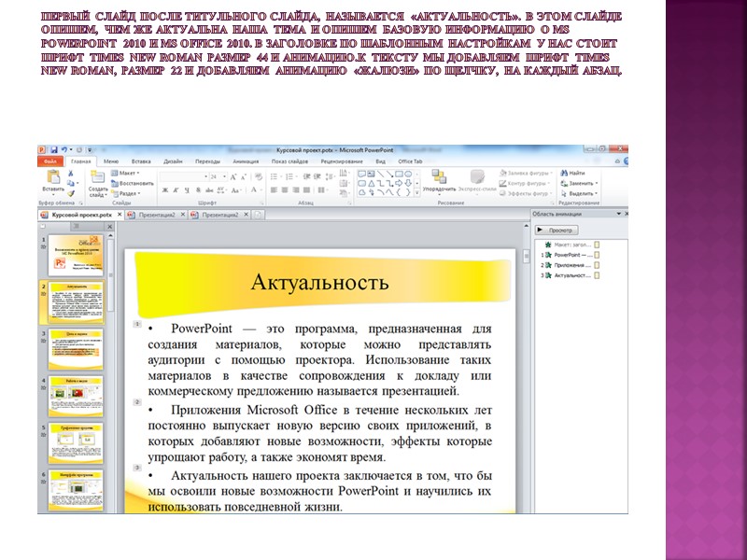Expand the shapes gallery more arrow
This screenshot has height=560, width=747.
click(x=417, y=193)
